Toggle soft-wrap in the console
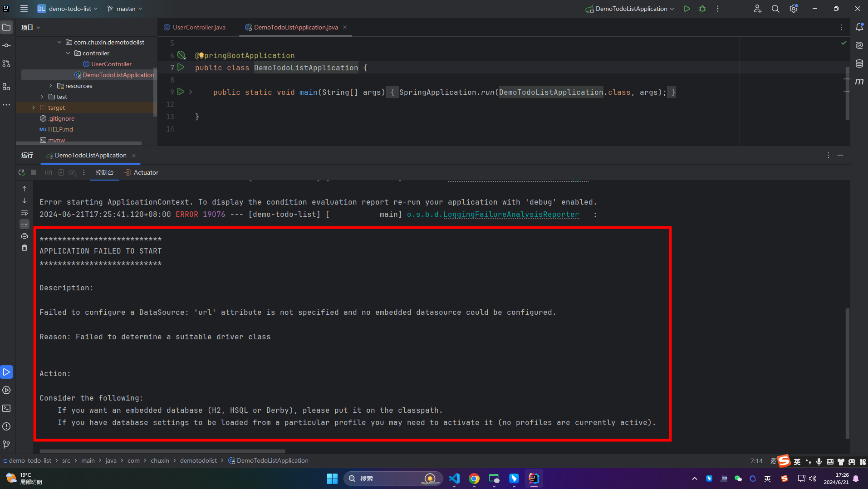The image size is (868, 489). coord(25,212)
